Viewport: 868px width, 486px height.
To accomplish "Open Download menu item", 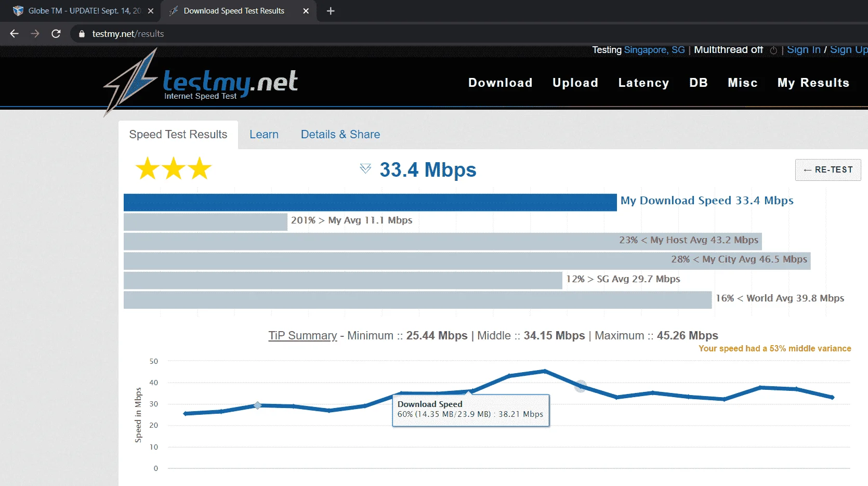I will click(500, 83).
